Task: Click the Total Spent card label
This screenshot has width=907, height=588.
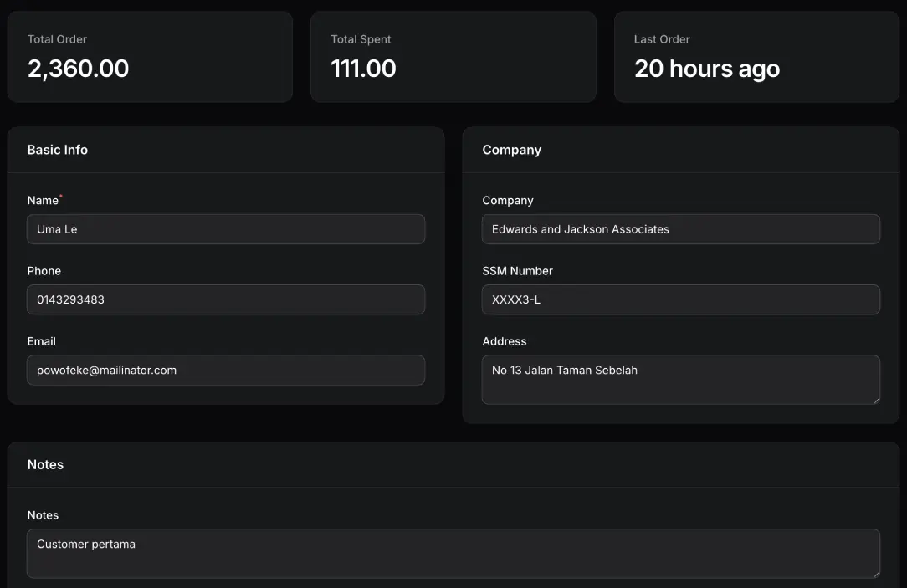Action: click(361, 39)
